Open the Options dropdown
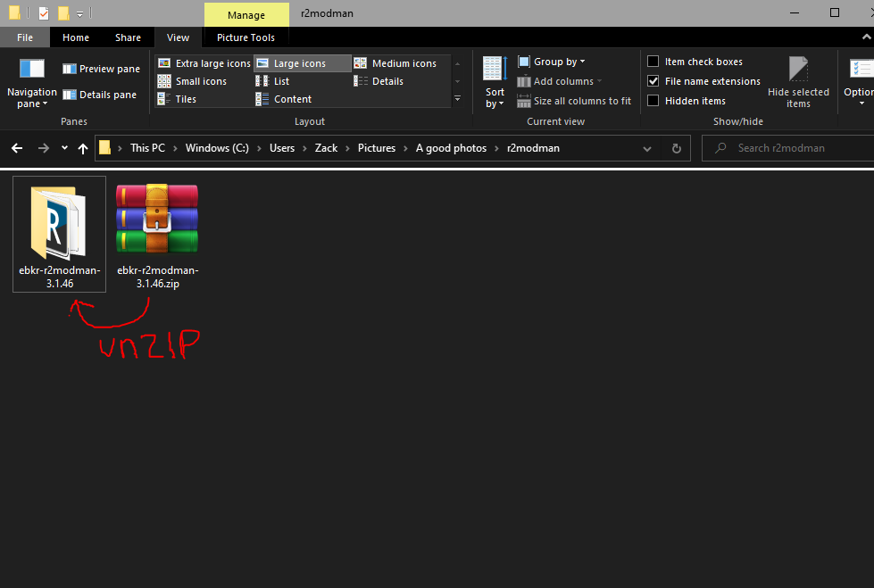The width and height of the screenshot is (874, 588). pos(860,82)
